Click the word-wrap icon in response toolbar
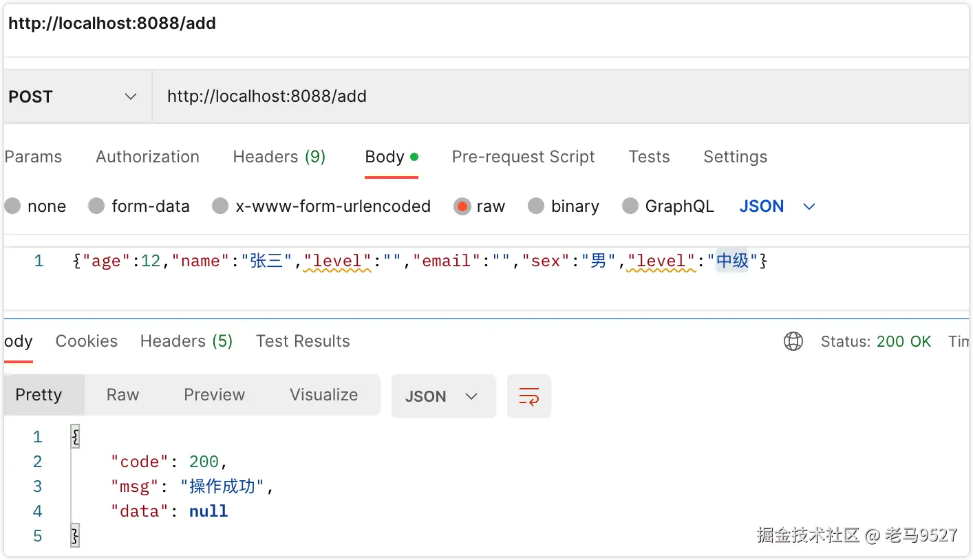 tap(528, 396)
